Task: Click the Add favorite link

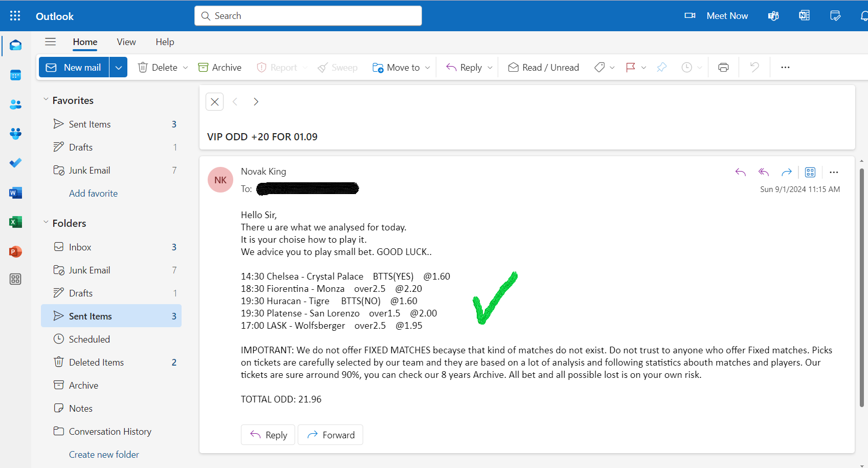Action: (93, 193)
